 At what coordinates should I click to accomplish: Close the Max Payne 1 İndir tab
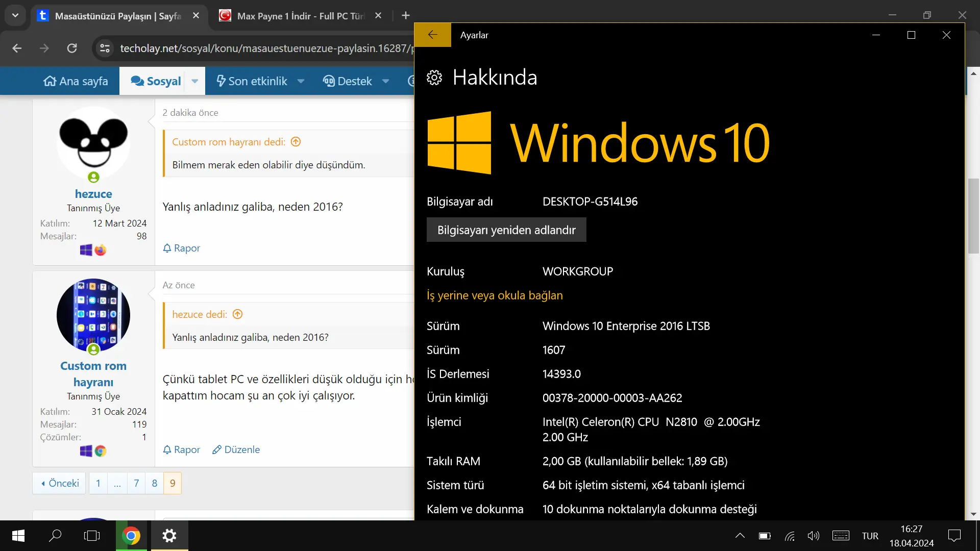pos(378,16)
